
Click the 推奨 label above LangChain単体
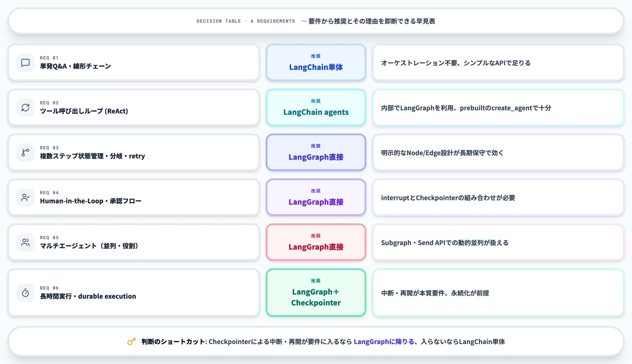316,56
